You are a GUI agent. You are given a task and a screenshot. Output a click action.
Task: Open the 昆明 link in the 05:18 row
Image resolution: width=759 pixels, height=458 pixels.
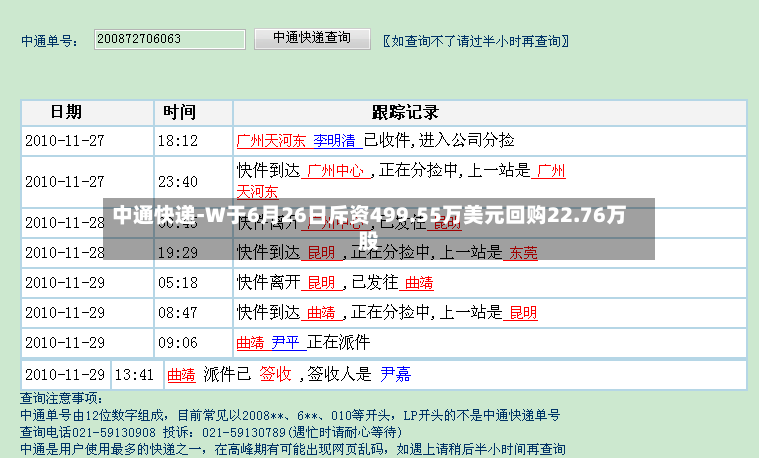click(x=321, y=282)
